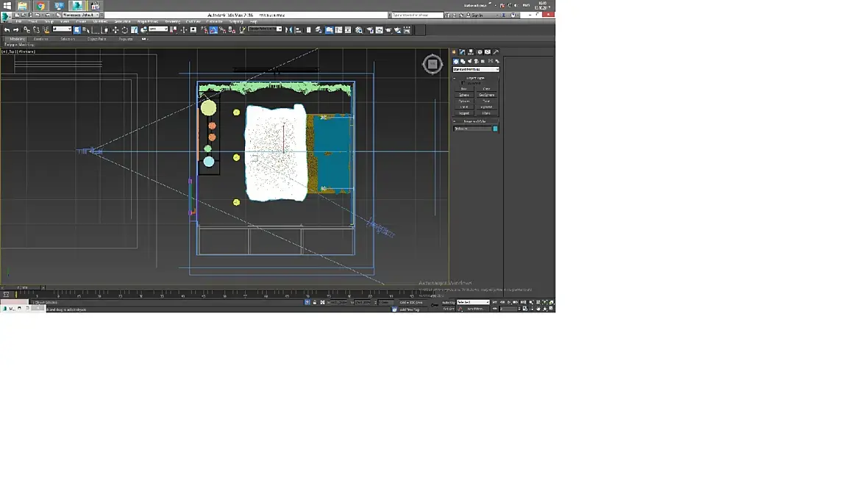Click the ViewCube in viewport
Viewport: 868px width, 488px height.
pyautogui.click(x=433, y=64)
